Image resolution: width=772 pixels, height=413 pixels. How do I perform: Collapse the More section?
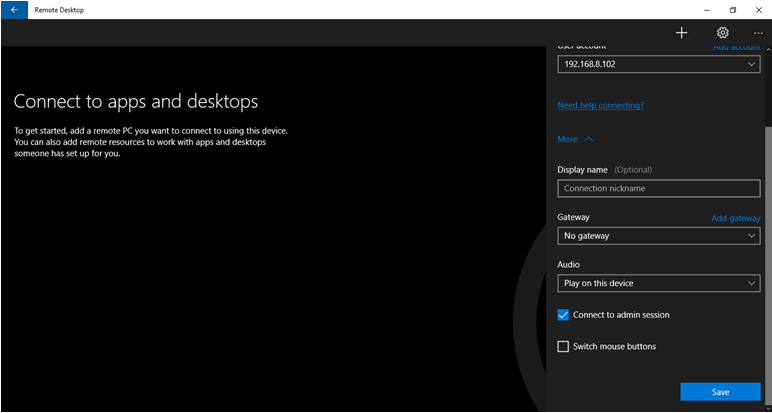click(575, 139)
